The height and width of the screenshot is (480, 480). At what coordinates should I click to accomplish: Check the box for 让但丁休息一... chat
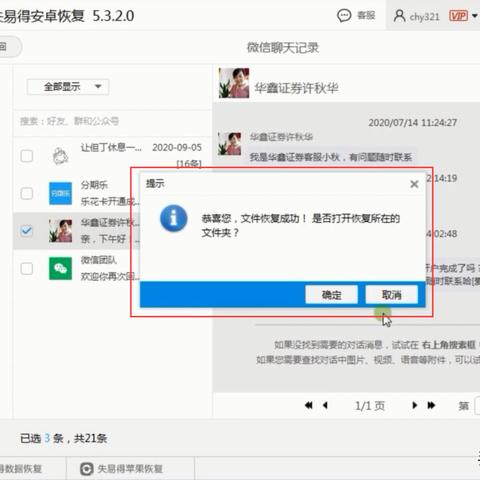pyautogui.click(x=27, y=156)
